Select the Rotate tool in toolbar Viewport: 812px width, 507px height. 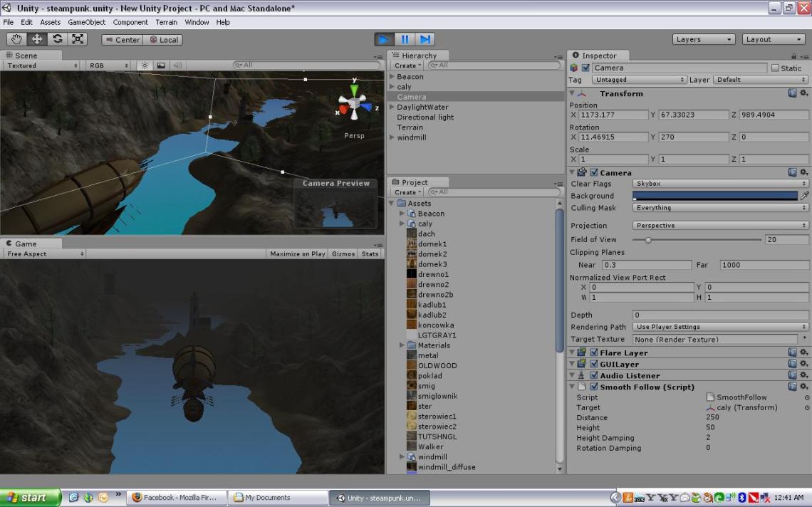point(57,40)
